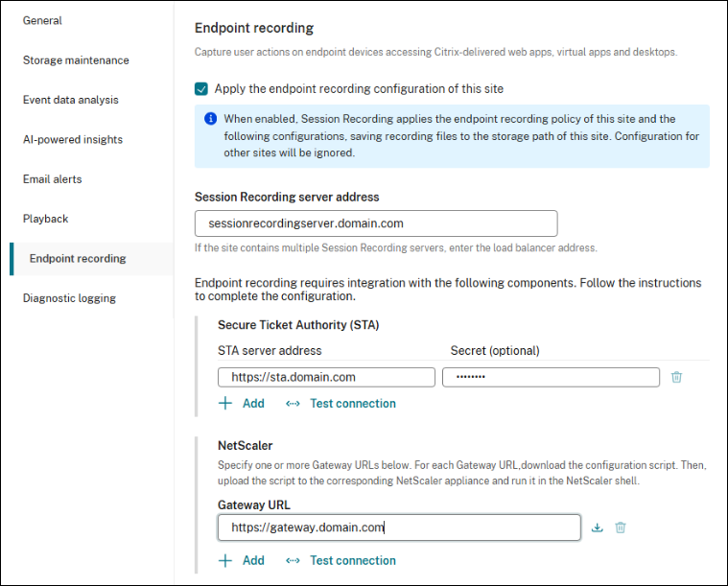Screen dimensions: 728x586
Task: Click the STA Secret password field
Action: (552, 377)
